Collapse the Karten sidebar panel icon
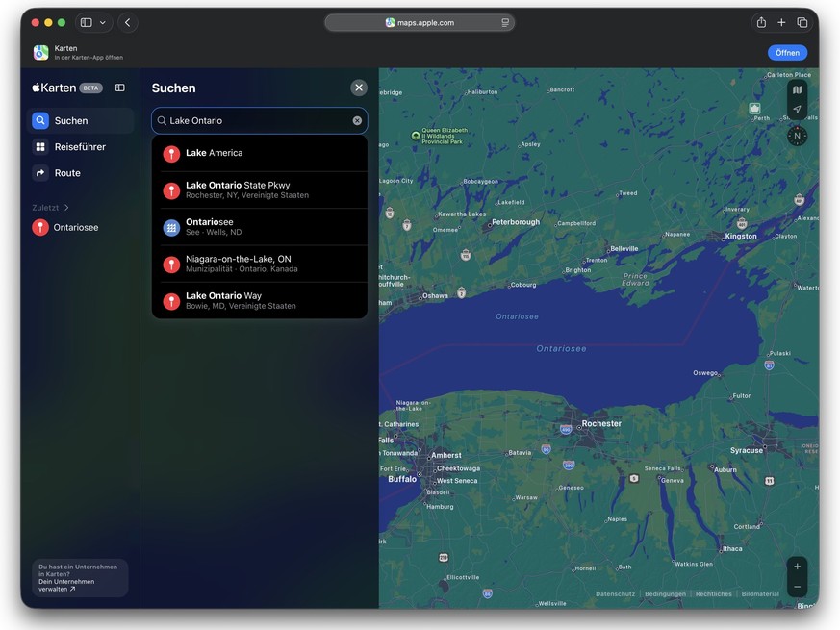The image size is (840, 630). pos(120,88)
